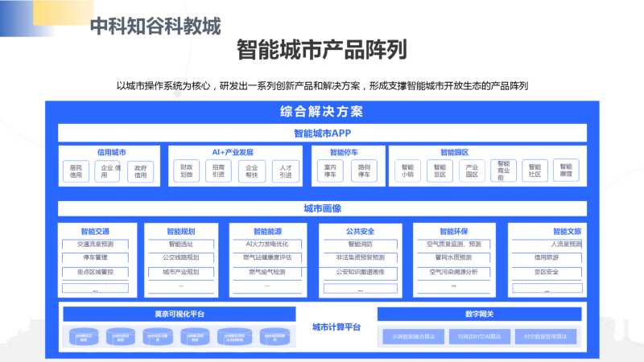This screenshot has height=362, width=644.
Task: Click the 城市计算平台 label
Action: pyautogui.click(x=336, y=327)
